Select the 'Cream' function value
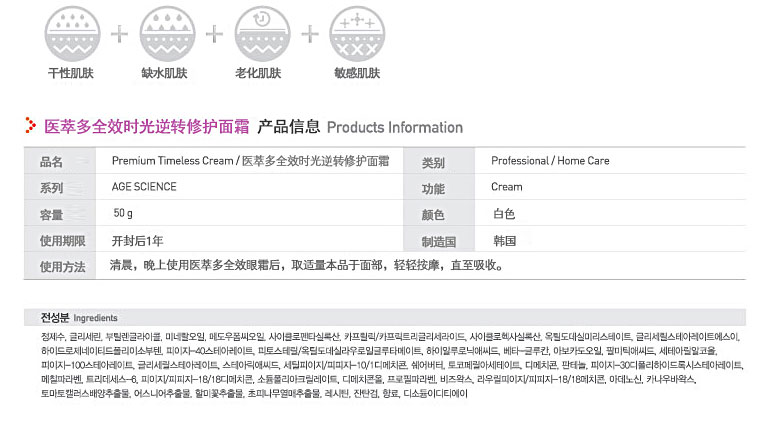 click(x=506, y=187)
